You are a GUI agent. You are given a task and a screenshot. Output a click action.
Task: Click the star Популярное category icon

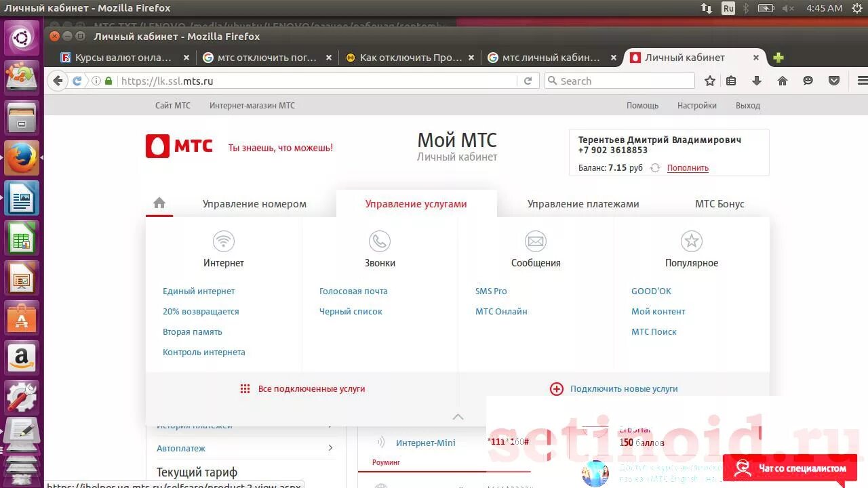692,241
